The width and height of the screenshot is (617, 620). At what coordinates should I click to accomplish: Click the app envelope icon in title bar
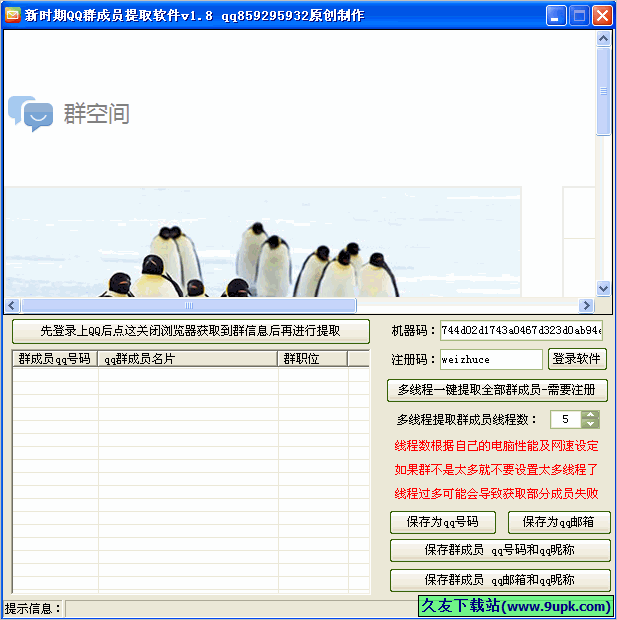pos(13,15)
